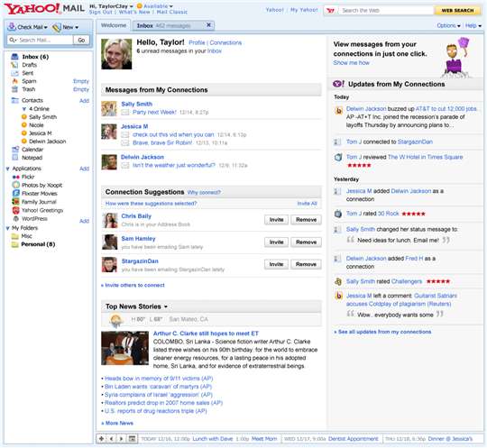Open the Lunch with Dave calendar event

coord(213,439)
